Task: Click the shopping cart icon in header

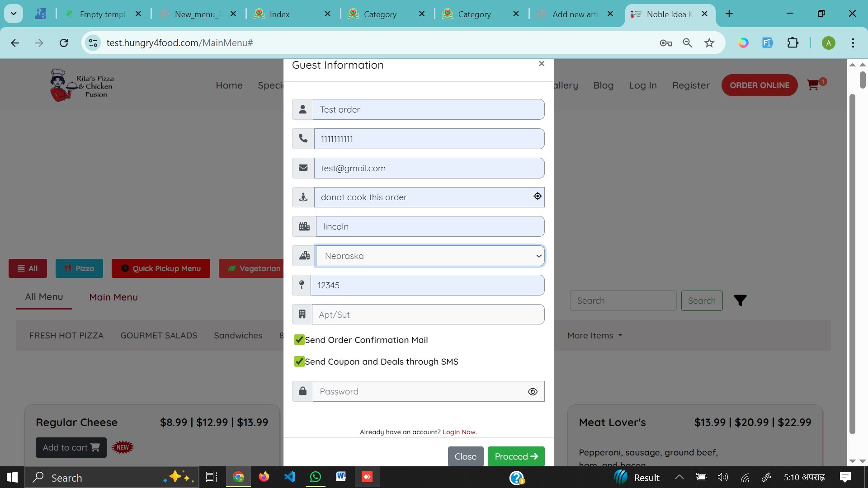Action: (x=813, y=85)
